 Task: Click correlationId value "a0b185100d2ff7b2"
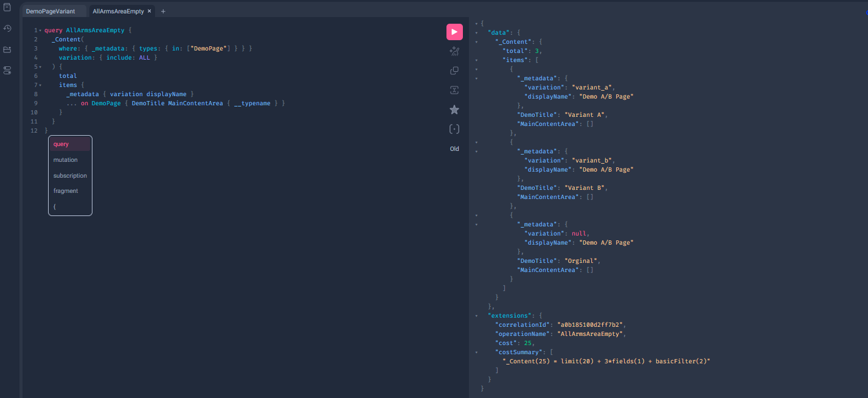pos(590,325)
